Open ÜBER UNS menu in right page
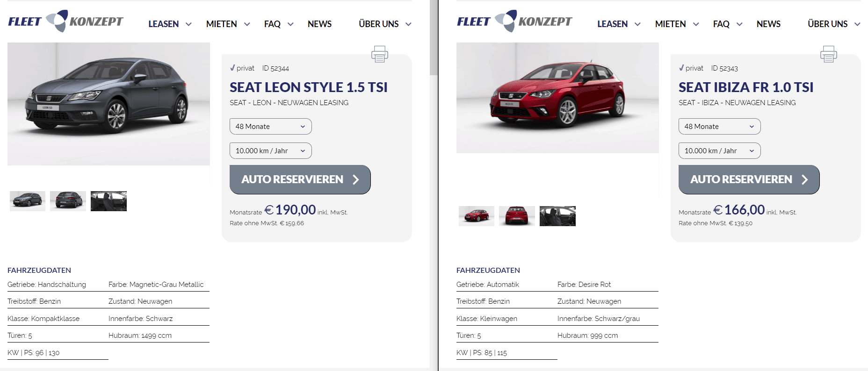 828,24
